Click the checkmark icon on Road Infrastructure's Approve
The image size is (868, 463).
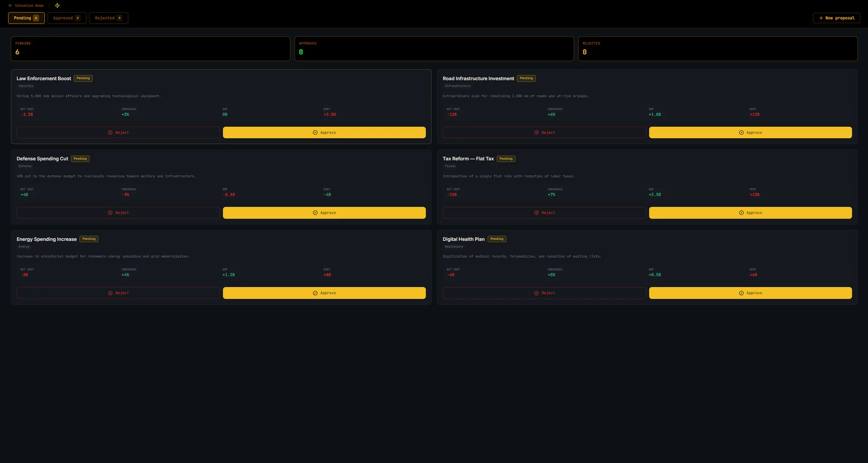[741, 132]
